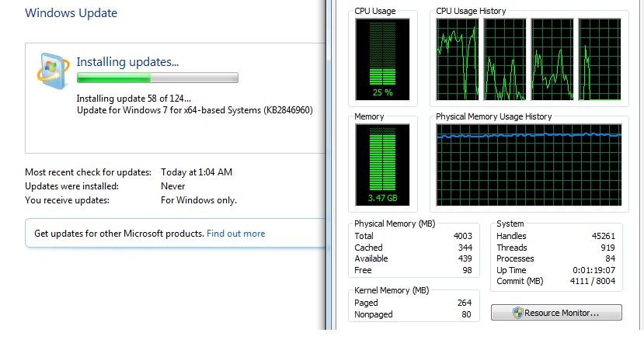This screenshot has height=357, width=644.
Task: Click the Available memory value 439
Action: [x=465, y=258]
